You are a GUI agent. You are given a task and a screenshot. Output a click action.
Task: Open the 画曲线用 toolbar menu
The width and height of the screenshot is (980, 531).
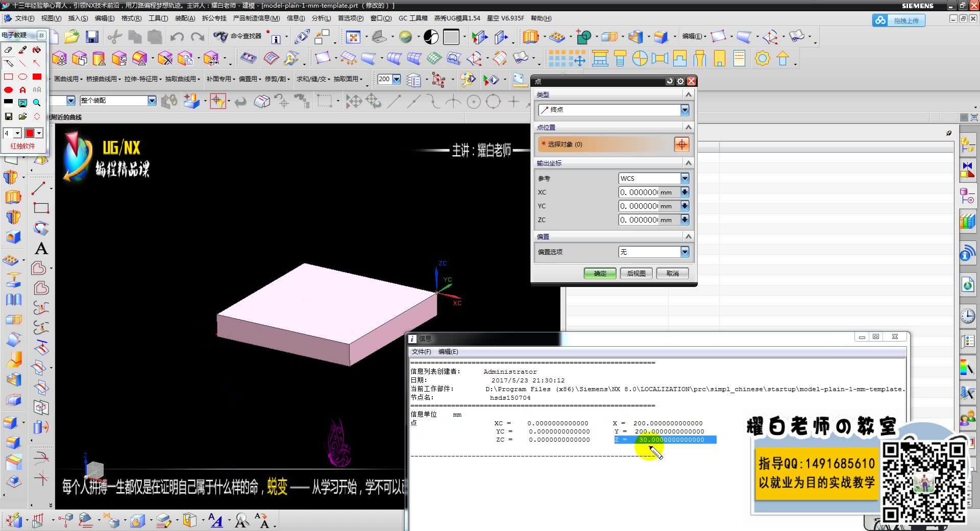point(68,79)
